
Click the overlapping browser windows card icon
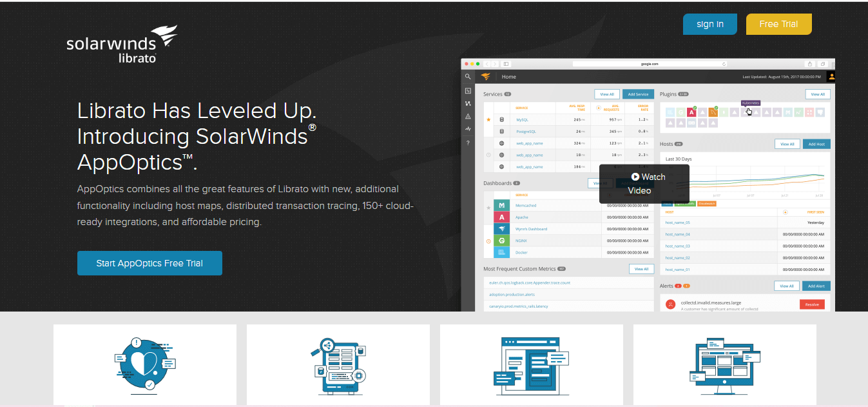click(x=531, y=365)
